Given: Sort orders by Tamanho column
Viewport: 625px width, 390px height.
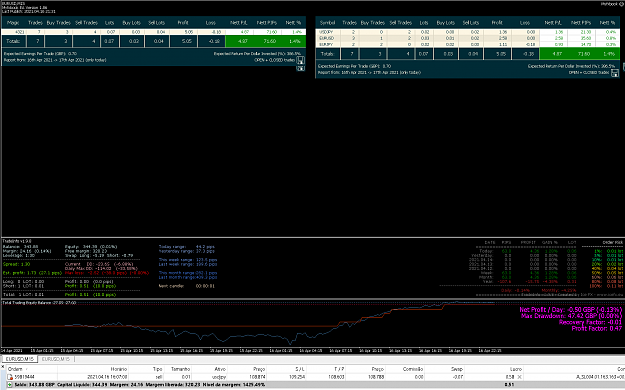Looking at the screenshot, I should coord(180,369).
